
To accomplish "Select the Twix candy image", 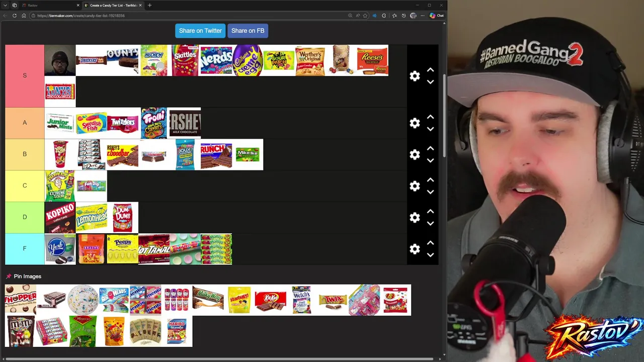I will 333,300.
